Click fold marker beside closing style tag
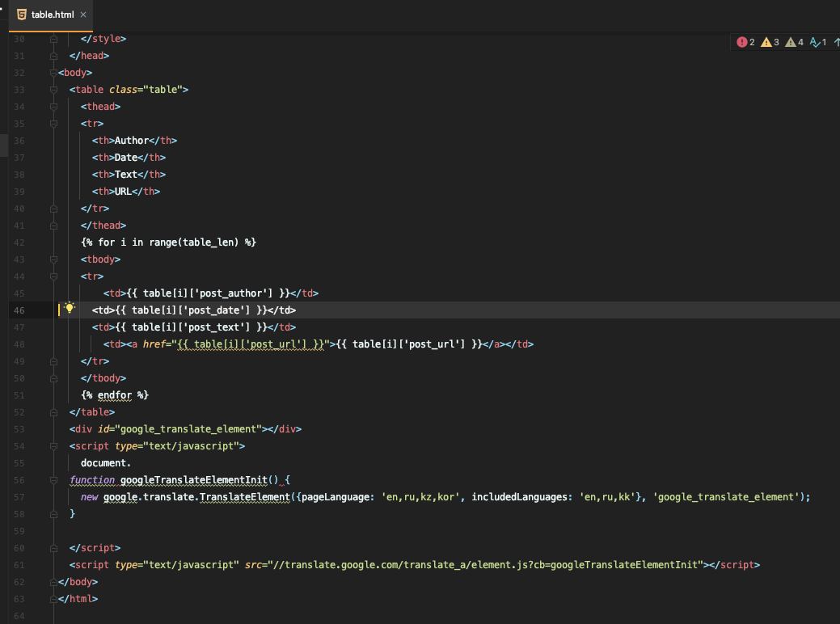The width and height of the screenshot is (840, 624). [x=53, y=39]
